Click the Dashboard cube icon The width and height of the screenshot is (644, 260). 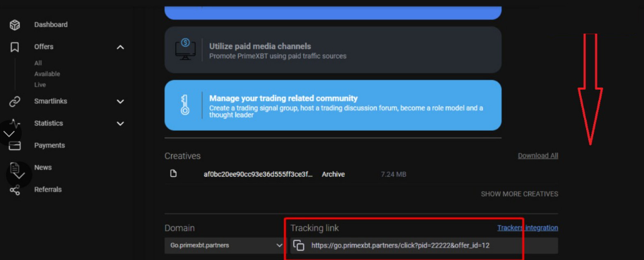pyautogui.click(x=15, y=25)
